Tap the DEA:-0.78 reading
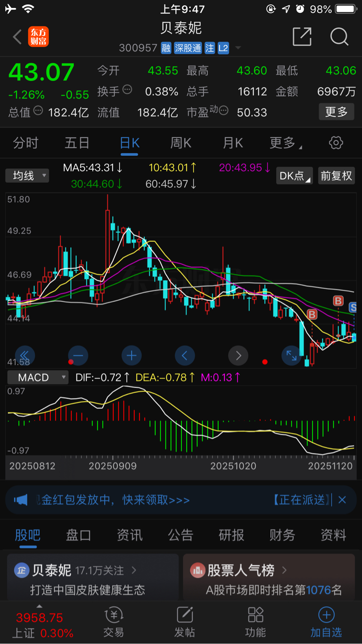The width and height of the screenshot is (362, 644). 165,378
